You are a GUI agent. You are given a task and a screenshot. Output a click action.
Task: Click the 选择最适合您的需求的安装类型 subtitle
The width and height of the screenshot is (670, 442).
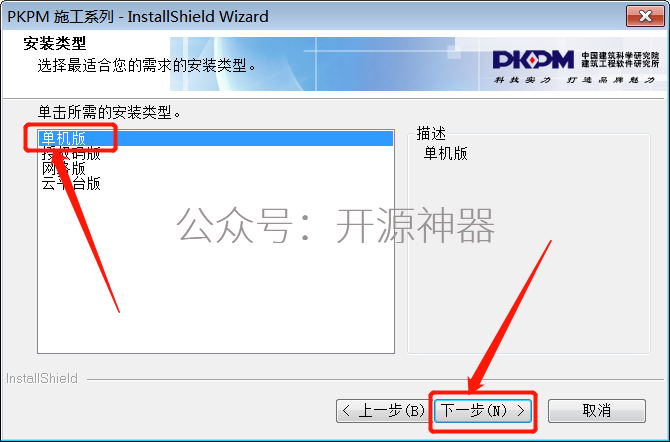pyautogui.click(x=147, y=65)
